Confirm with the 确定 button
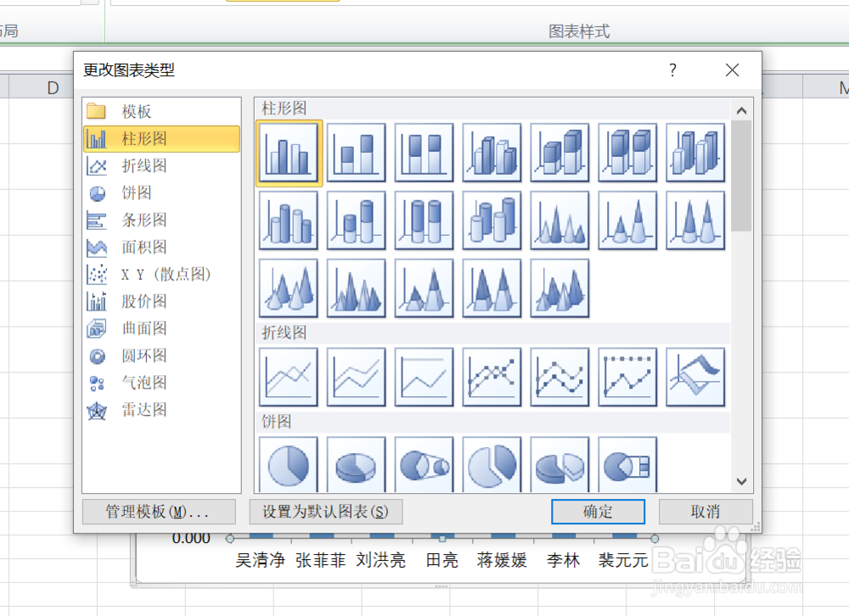 pyautogui.click(x=598, y=512)
